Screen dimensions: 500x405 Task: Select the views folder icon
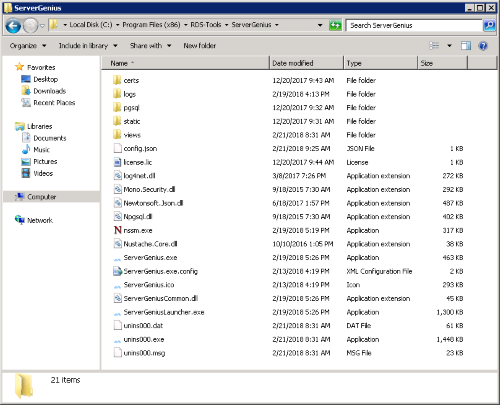point(117,135)
